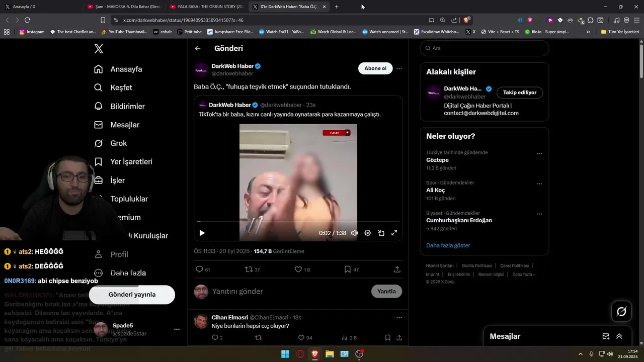Open options for Cihan Elmasri reply
This screenshot has width=644, height=362.
[x=399, y=317]
